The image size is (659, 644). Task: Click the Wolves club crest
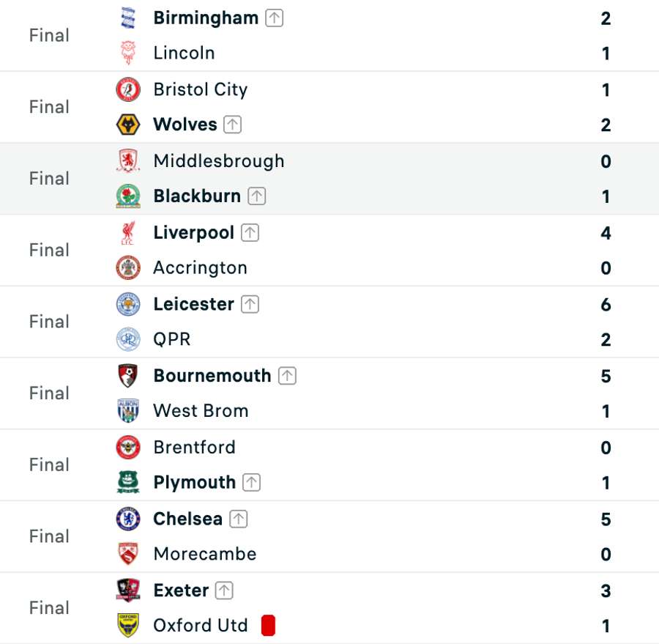pyautogui.click(x=127, y=125)
